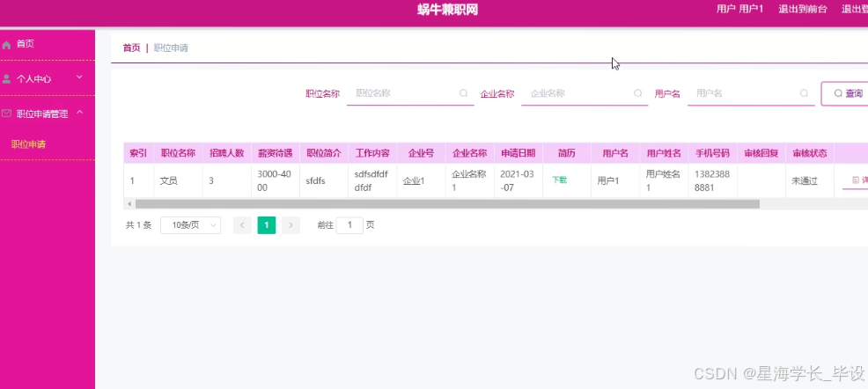Click the 共 1 条 total count
868x389 pixels.
(x=138, y=225)
